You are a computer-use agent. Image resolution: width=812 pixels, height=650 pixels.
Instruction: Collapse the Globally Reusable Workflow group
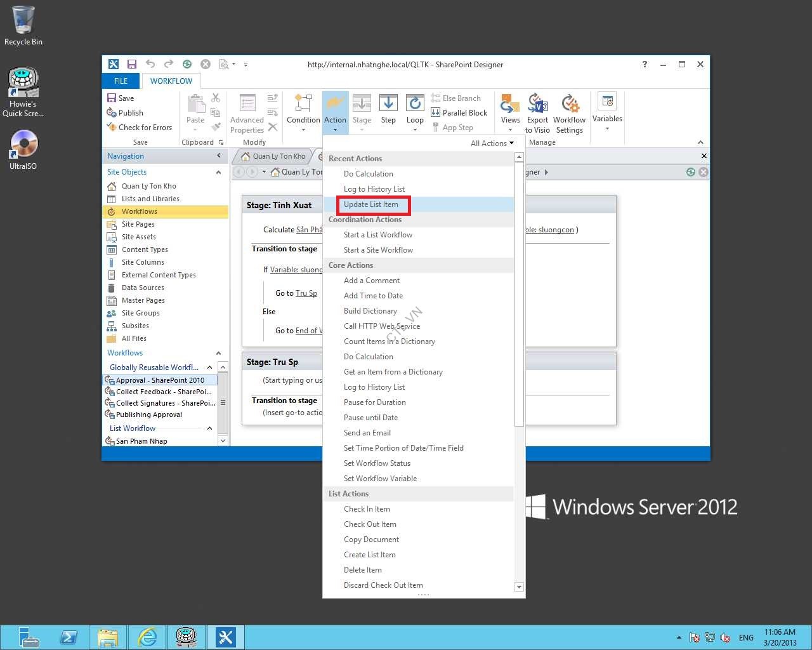tap(209, 368)
